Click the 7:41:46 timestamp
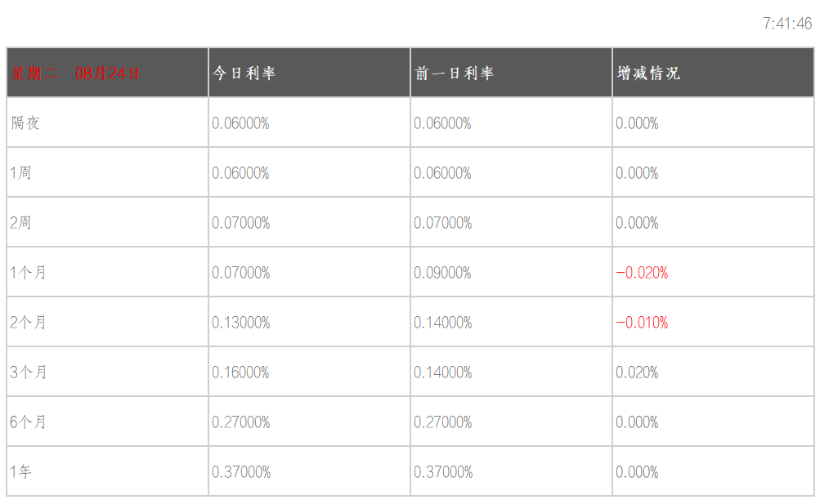The height and width of the screenshot is (504, 820). tap(787, 24)
